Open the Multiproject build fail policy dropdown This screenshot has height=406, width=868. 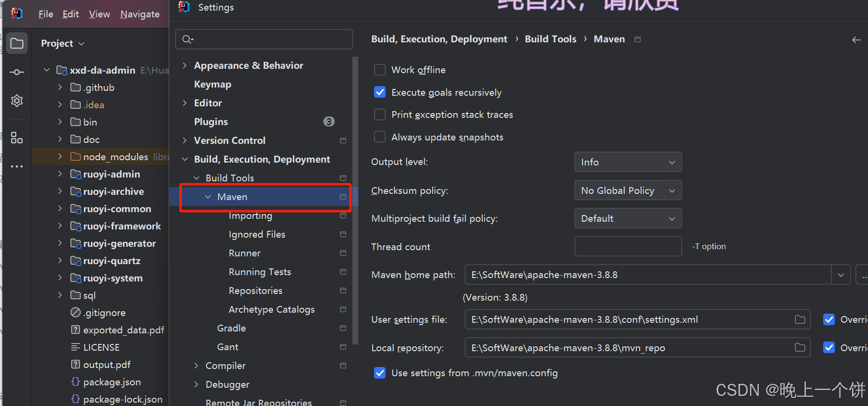pos(628,218)
